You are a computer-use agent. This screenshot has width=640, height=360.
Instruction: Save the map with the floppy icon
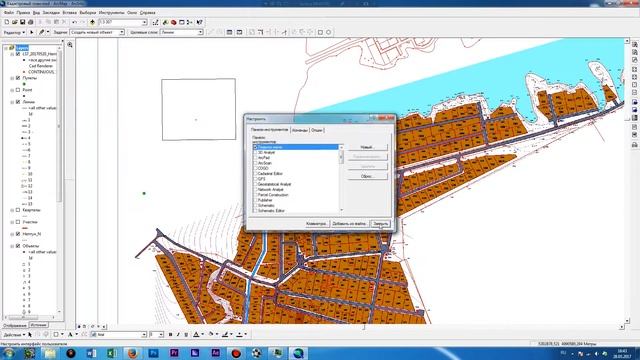tap(22, 22)
